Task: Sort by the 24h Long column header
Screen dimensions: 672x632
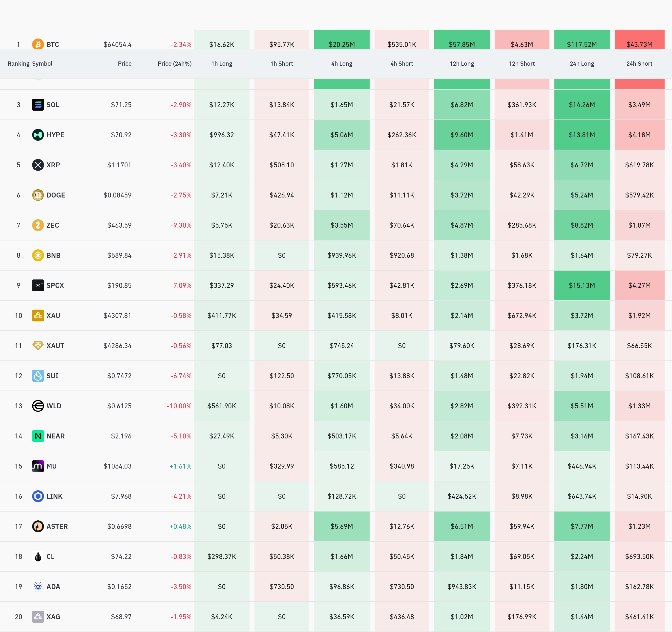Action: coord(582,63)
